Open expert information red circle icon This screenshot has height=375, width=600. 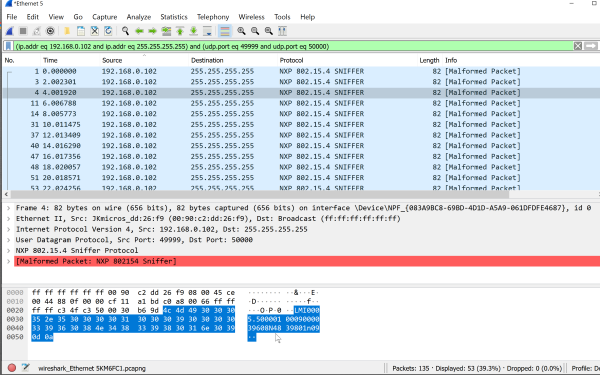click(x=12, y=368)
